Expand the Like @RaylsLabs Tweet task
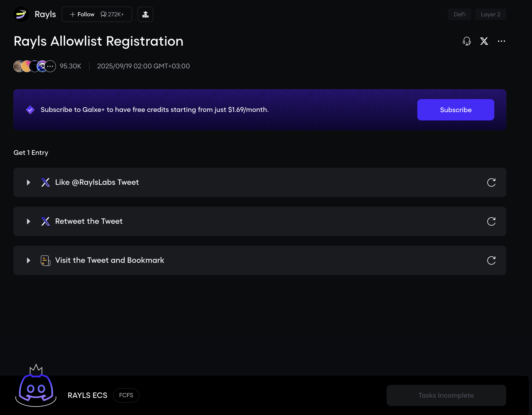This screenshot has width=532, height=415. pos(29,182)
